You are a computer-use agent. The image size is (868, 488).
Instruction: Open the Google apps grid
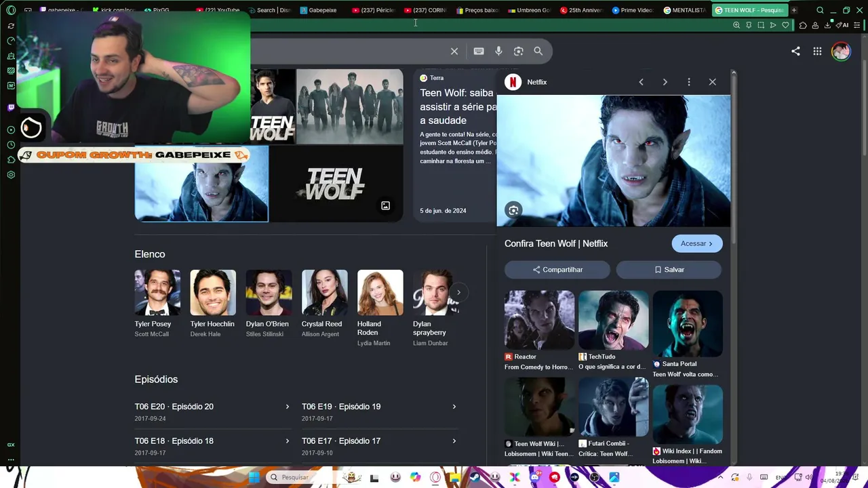tap(817, 52)
